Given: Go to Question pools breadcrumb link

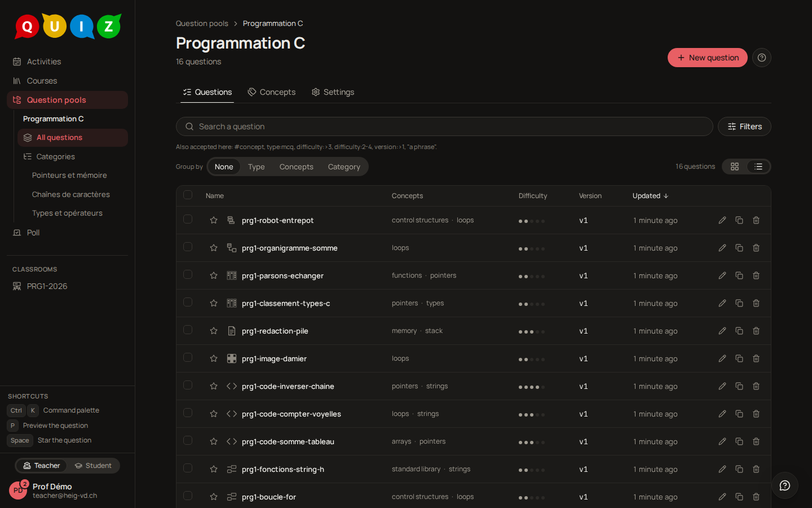Looking at the screenshot, I should point(202,23).
